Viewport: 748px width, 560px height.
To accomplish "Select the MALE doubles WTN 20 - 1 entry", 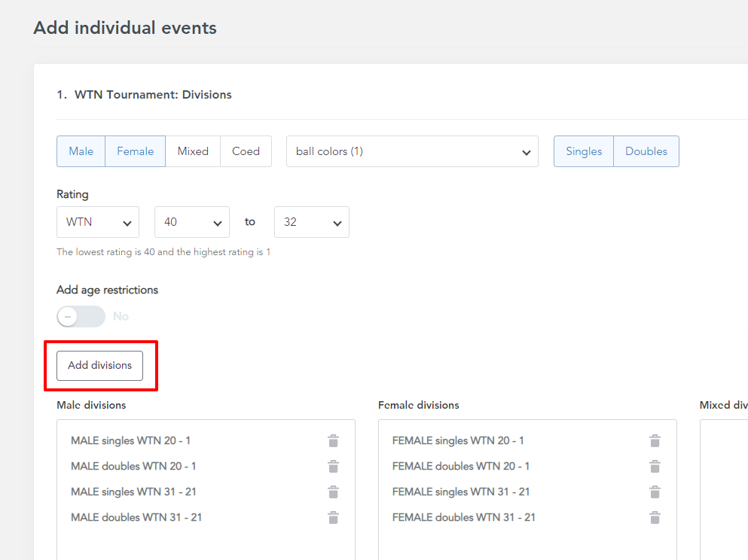I will click(133, 467).
